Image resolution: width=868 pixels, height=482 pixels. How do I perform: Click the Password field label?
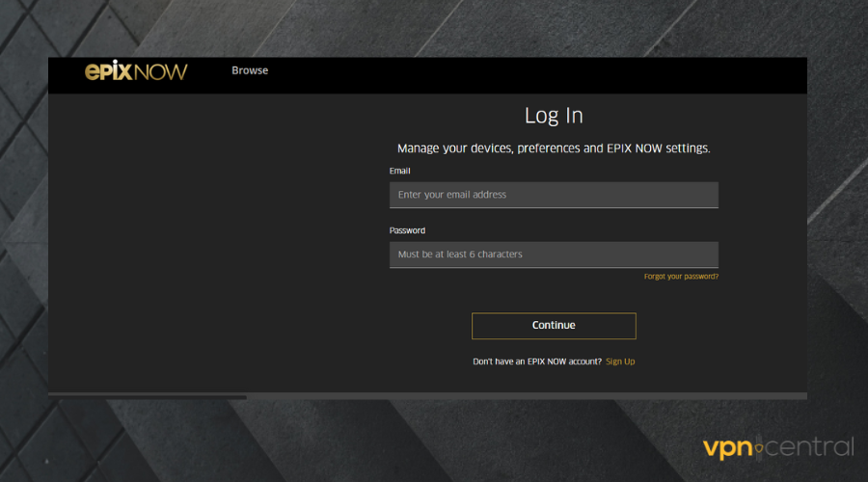pyautogui.click(x=407, y=230)
